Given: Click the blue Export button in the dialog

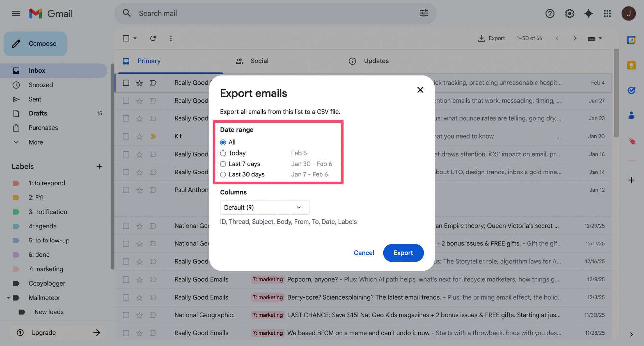Looking at the screenshot, I should tap(403, 253).
